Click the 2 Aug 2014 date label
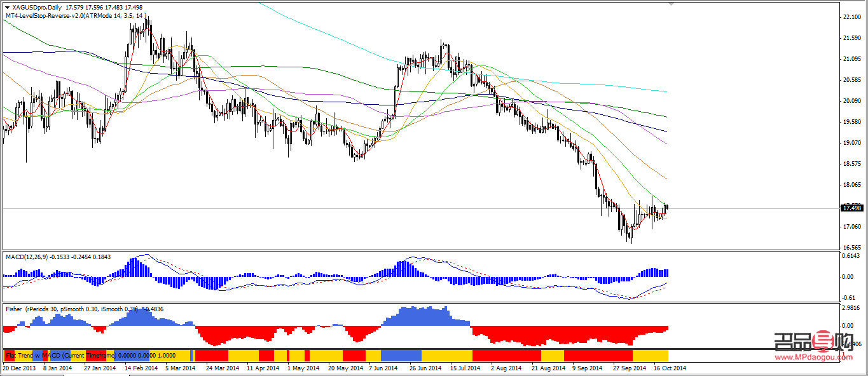 pos(507,368)
